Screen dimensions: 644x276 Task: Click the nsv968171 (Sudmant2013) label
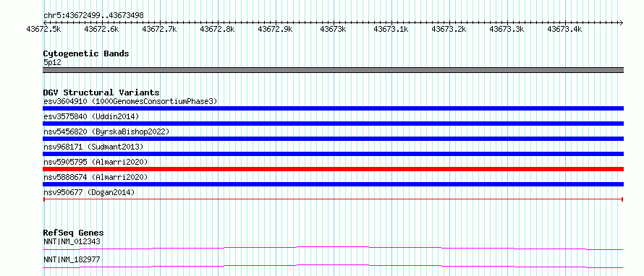(93, 147)
